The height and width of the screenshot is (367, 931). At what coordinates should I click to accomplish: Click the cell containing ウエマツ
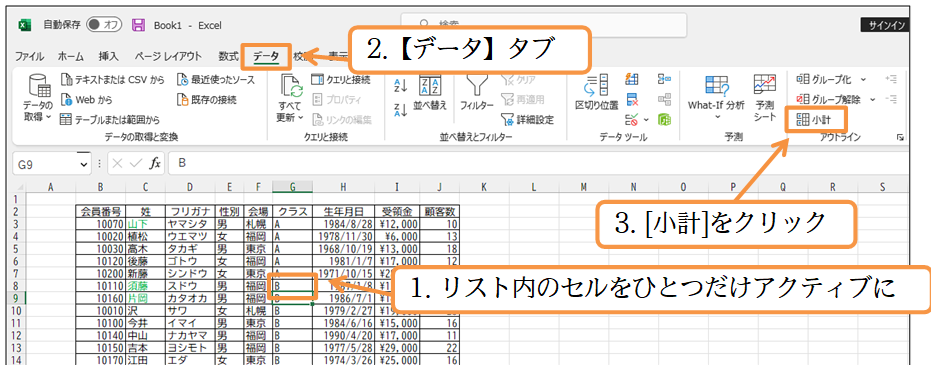189,235
